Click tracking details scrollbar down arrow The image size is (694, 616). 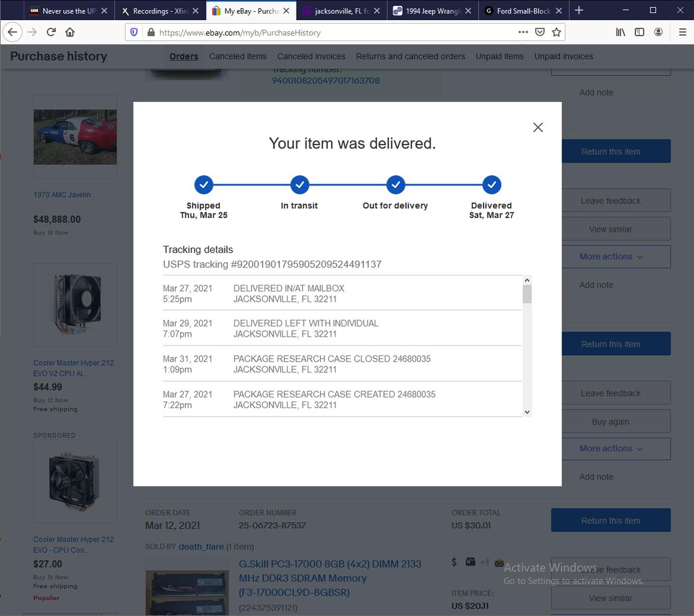point(527,412)
